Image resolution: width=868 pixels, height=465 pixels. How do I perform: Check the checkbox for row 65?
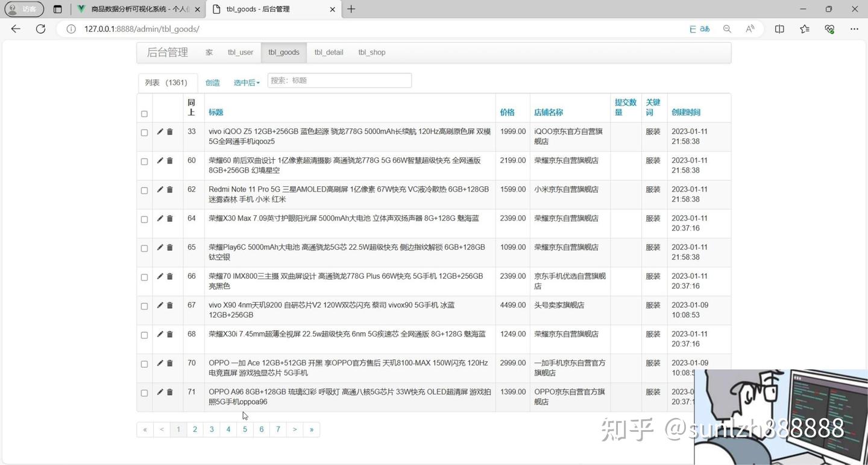click(x=144, y=248)
